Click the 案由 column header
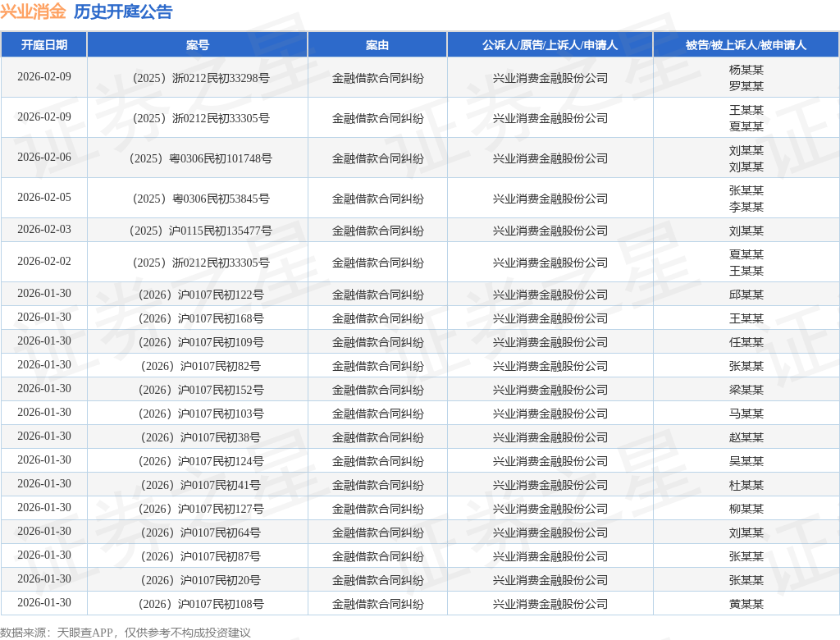The image size is (840, 640). (x=377, y=45)
